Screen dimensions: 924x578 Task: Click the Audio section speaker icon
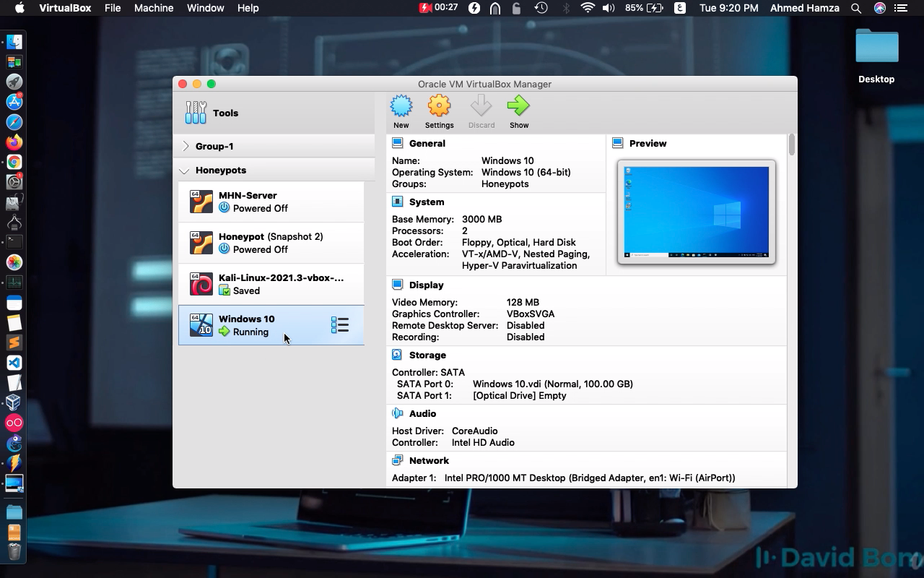pos(397,413)
